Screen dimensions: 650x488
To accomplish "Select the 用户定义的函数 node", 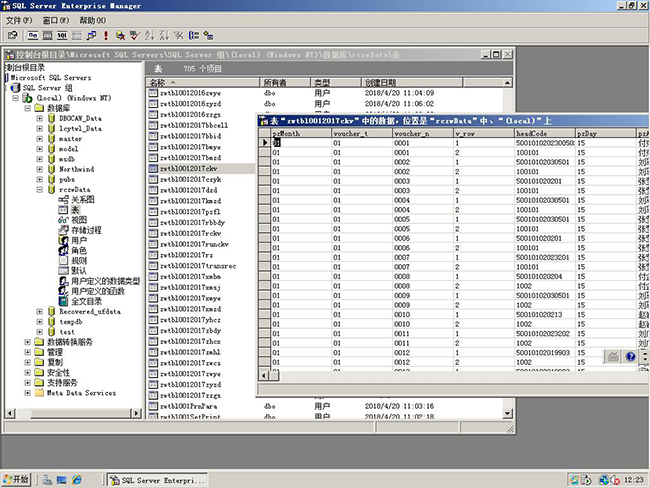I will click(x=98, y=291).
